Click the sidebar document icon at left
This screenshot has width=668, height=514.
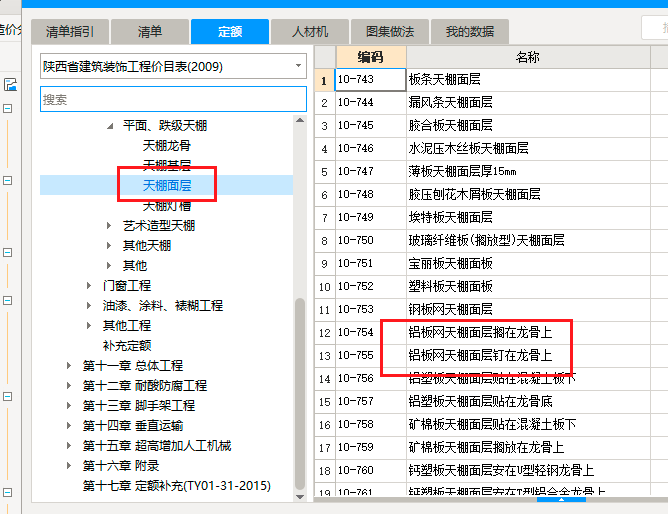(10, 84)
